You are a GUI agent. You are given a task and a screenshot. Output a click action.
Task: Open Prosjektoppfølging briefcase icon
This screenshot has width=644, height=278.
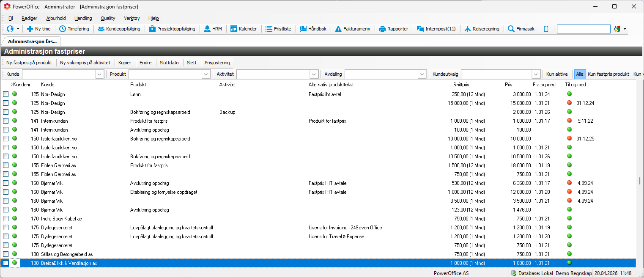(x=152, y=29)
